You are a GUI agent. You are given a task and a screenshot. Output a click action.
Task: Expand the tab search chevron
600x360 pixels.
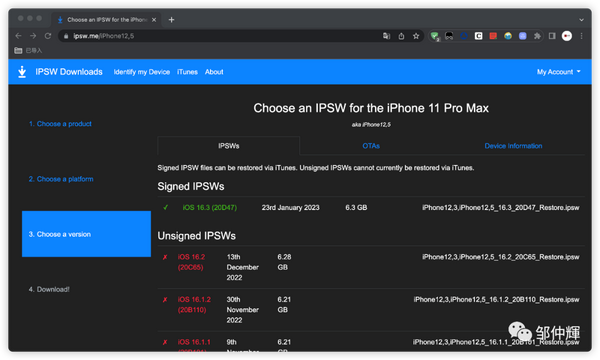pyautogui.click(x=581, y=20)
